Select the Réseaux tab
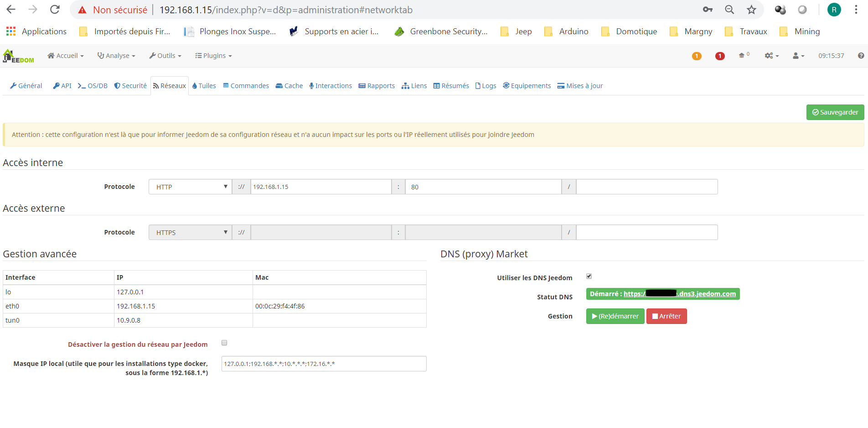Image resolution: width=868 pixels, height=428 pixels. (170, 86)
